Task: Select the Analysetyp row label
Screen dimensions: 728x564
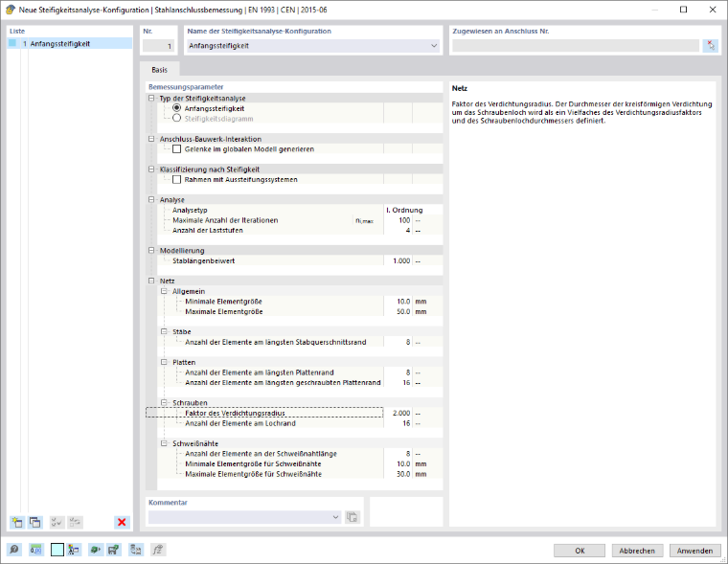Action: coord(190,210)
